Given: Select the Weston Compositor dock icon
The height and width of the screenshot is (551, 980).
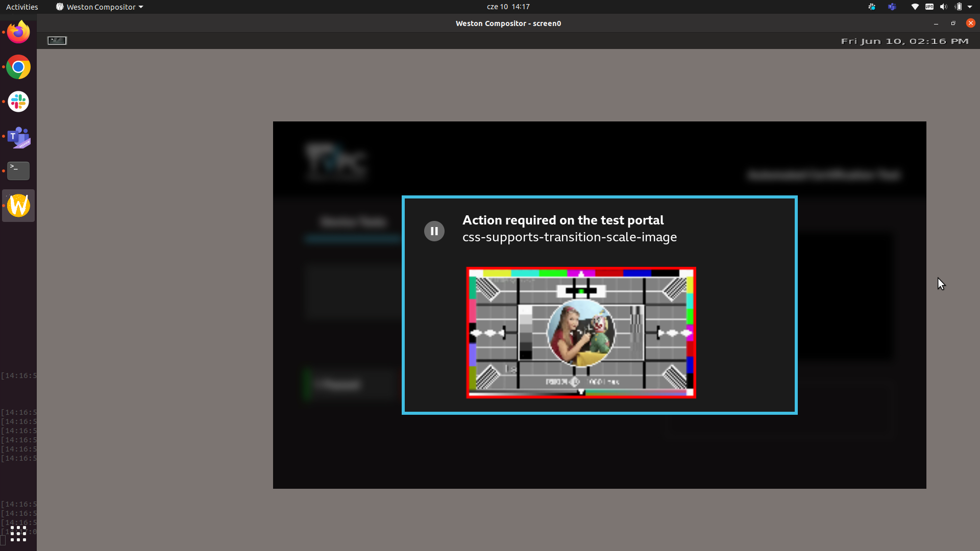Looking at the screenshot, I should pyautogui.click(x=18, y=206).
